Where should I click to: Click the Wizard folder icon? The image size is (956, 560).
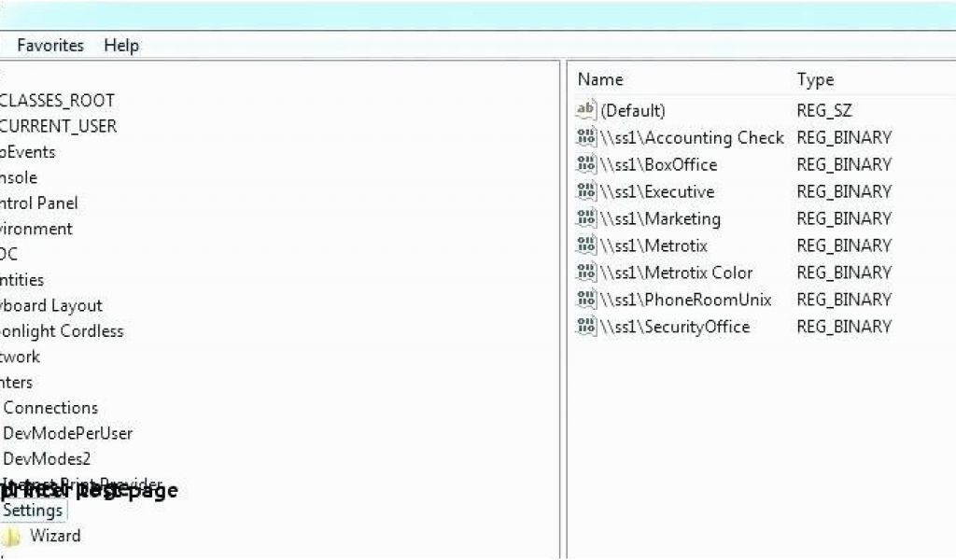pyautogui.click(x=10, y=537)
